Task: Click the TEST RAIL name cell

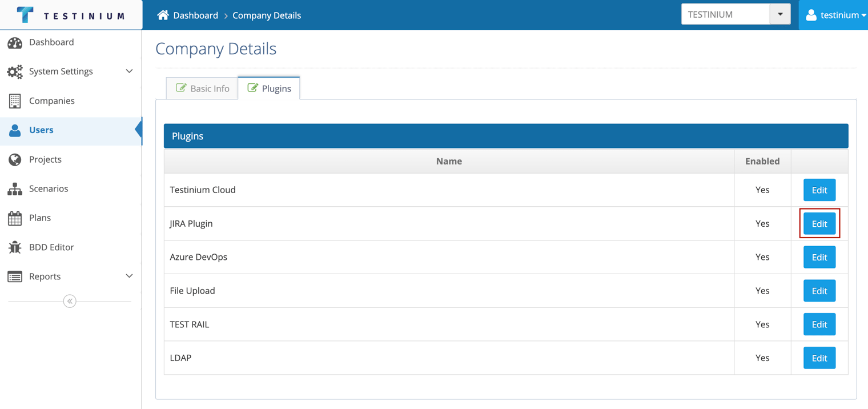Action: coord(449,324)
